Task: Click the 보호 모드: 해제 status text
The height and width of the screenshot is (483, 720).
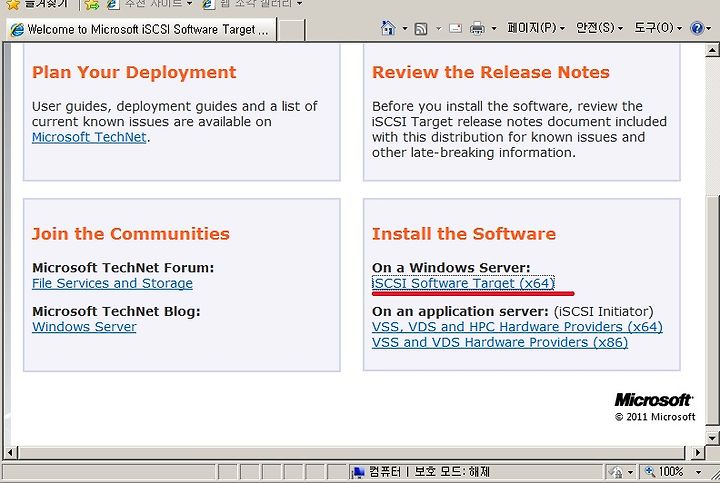Action: [452, 472]
